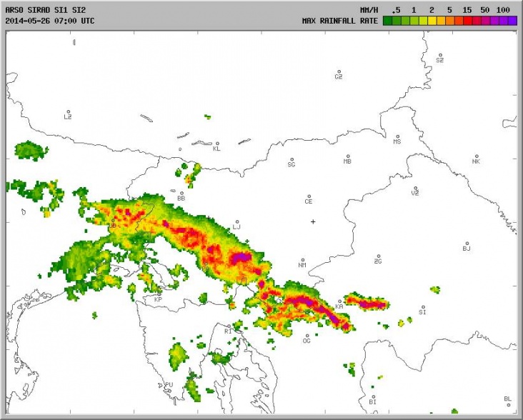The width and height of the screenshot is (523, 420).
Task: Click the RI city marker
Action: pyautogui.click(x=228, y=326)
